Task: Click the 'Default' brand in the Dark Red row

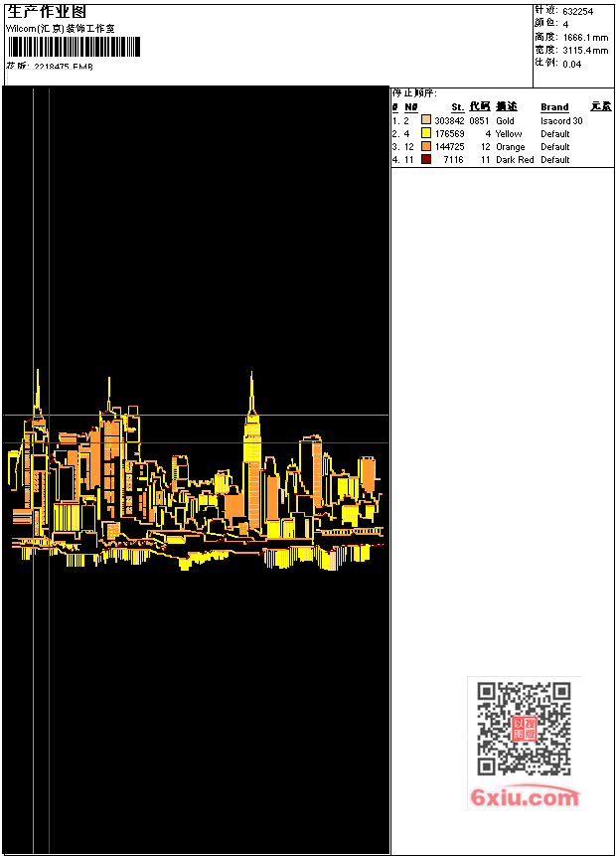Action: pos(554,160)
